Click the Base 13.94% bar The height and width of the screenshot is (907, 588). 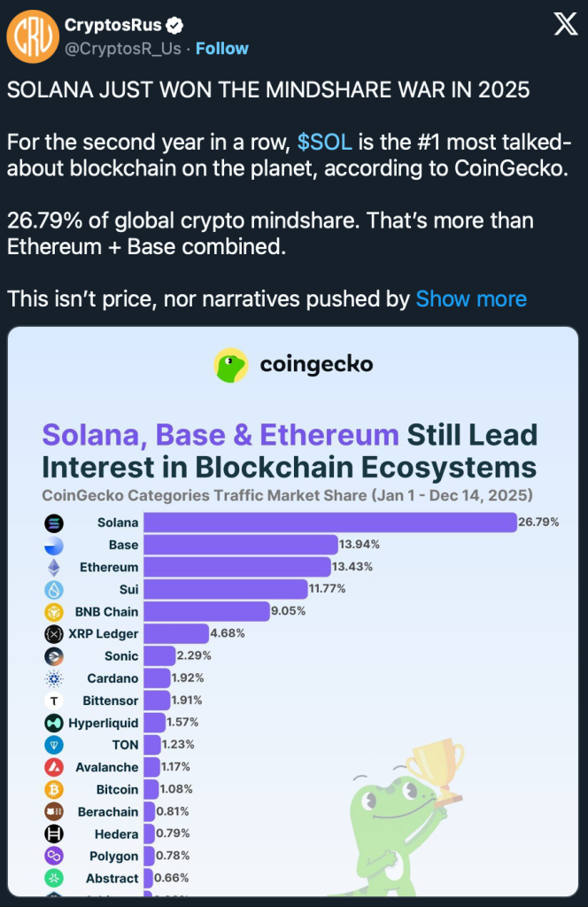[x=240, y=545]
